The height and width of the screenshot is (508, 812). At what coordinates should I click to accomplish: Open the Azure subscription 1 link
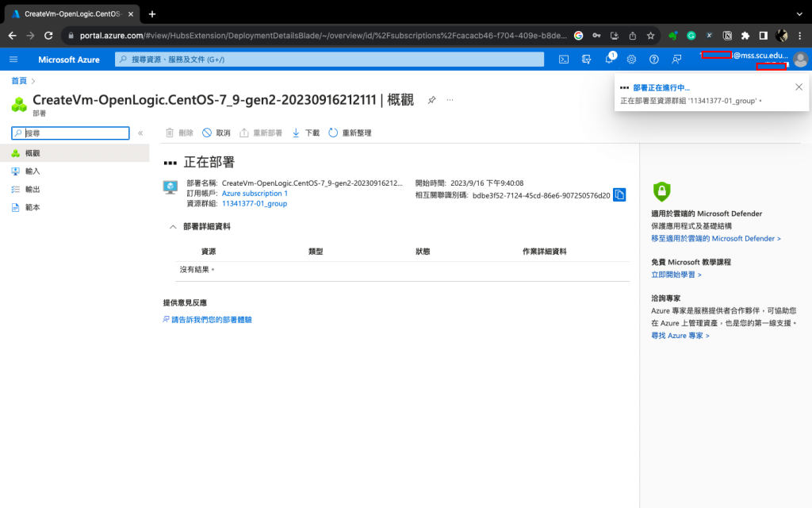click(255, 194)
